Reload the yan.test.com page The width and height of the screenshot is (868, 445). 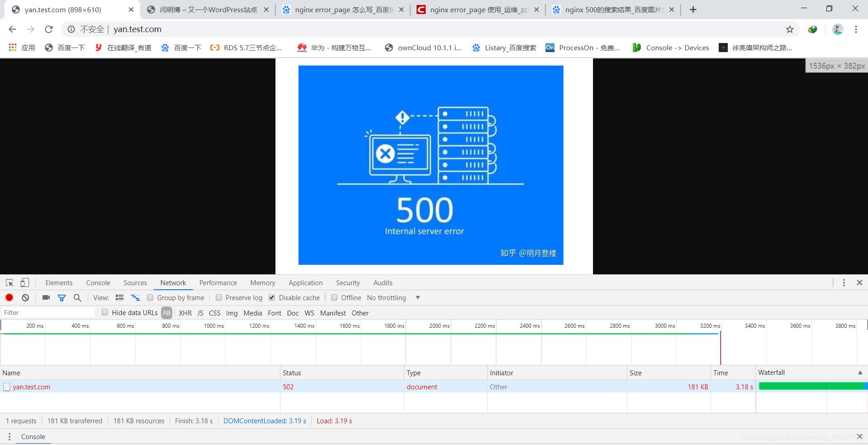coord(48,29)
